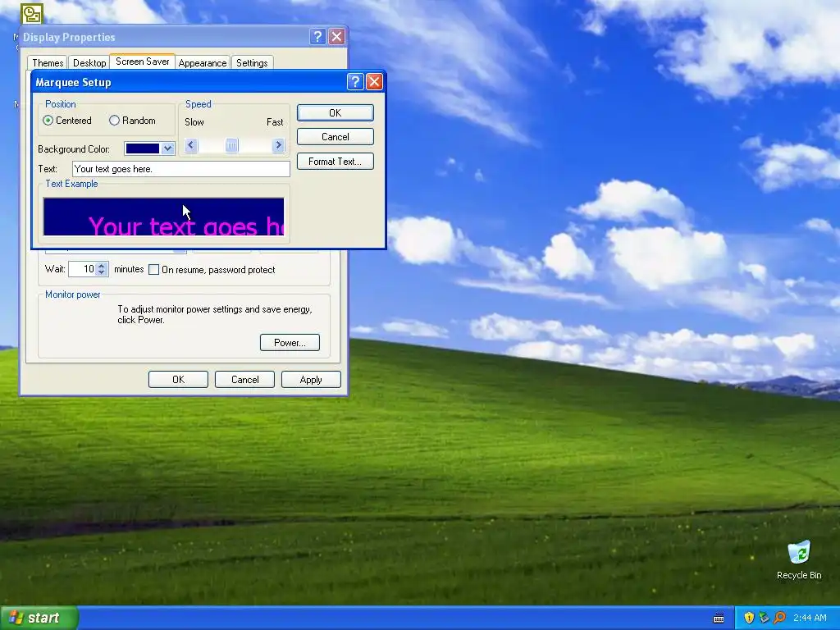
Task: Click the security shield tray icon
Action: tap(749, 618)
